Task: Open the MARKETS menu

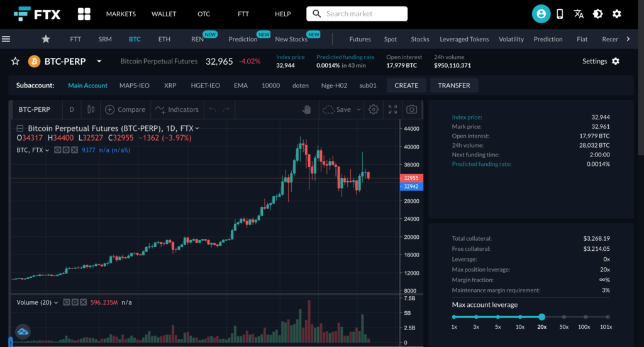Action: click(x=121, y=14)
